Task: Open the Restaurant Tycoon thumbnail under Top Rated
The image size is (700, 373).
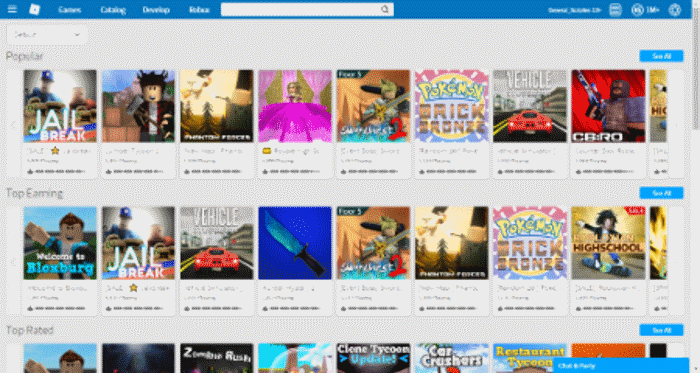Action: click(x=530, y=358)
